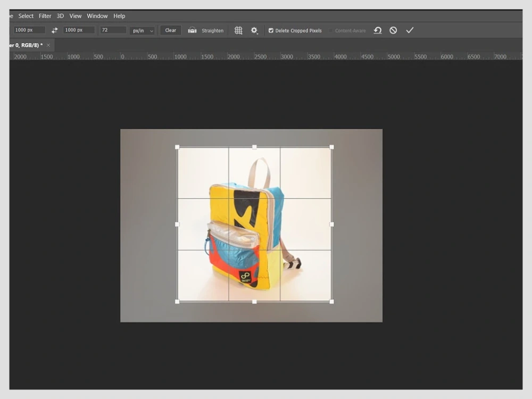Screen dimensions: 532x399
Task: Click ruler mark 3000
Action: coord(287,57)
